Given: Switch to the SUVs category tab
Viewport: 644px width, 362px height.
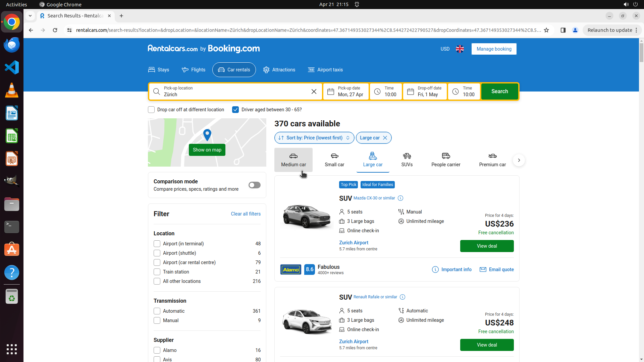Looking at the screenshot, I should pos(407,160).
